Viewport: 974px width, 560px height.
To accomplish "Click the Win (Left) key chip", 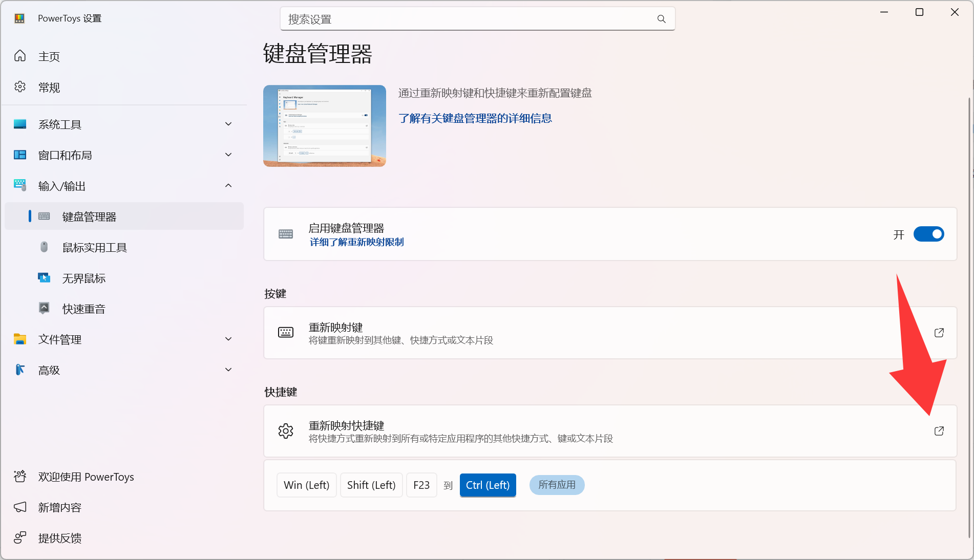I will [x=306, y=485].
